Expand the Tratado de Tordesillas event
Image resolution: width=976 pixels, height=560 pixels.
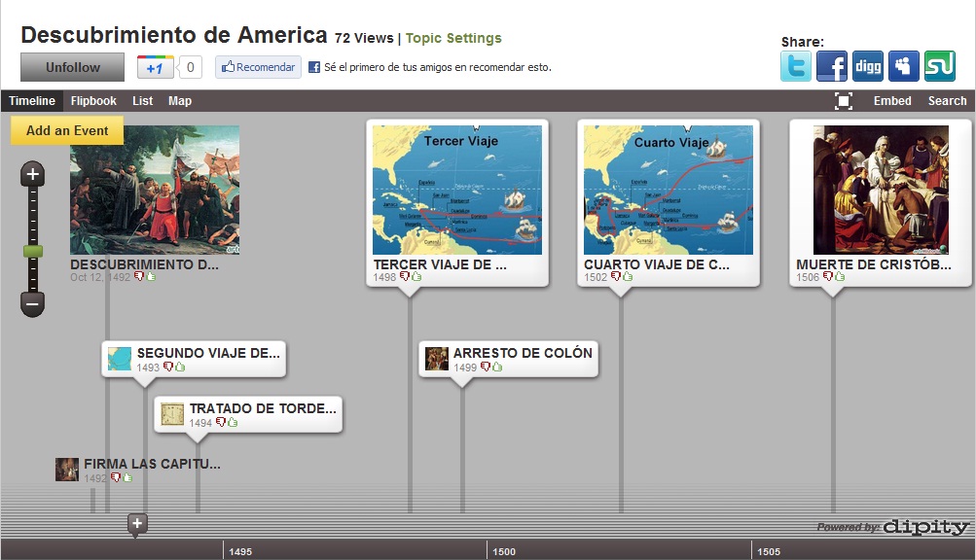click(248, 414)
